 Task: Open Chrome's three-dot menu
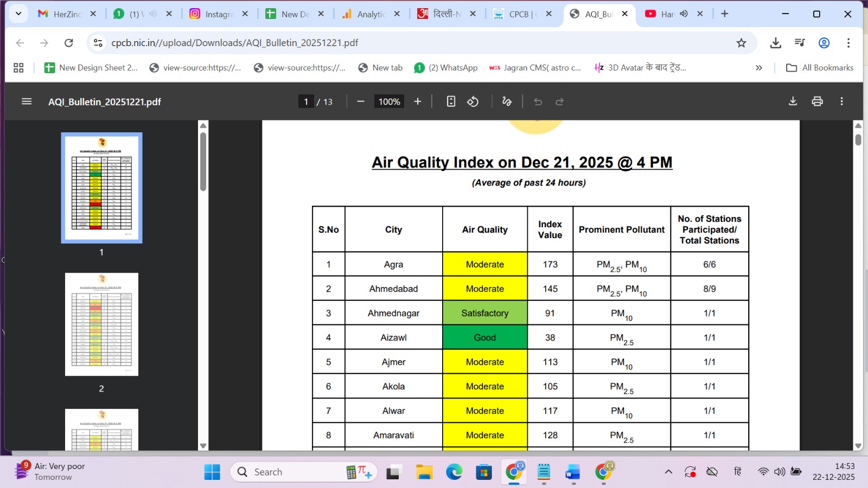[849, 42]
